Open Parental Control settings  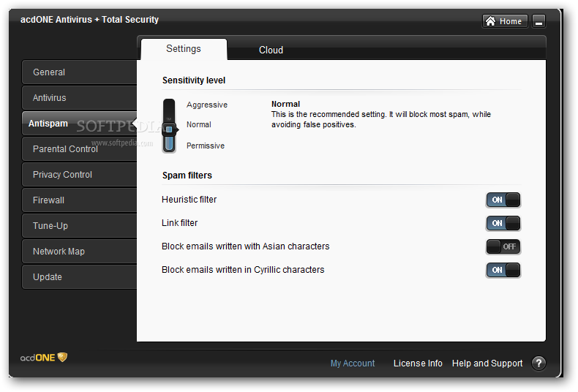[79, 149]
